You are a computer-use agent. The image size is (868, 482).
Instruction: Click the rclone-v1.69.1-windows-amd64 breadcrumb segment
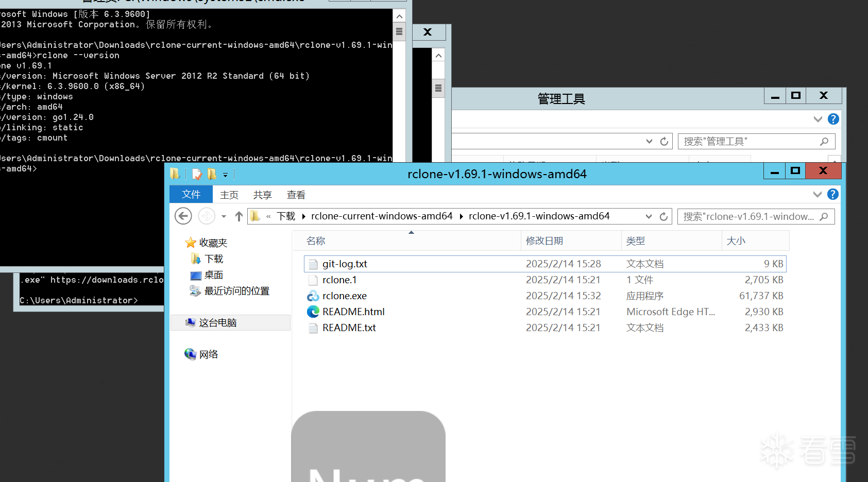[539, 216]
